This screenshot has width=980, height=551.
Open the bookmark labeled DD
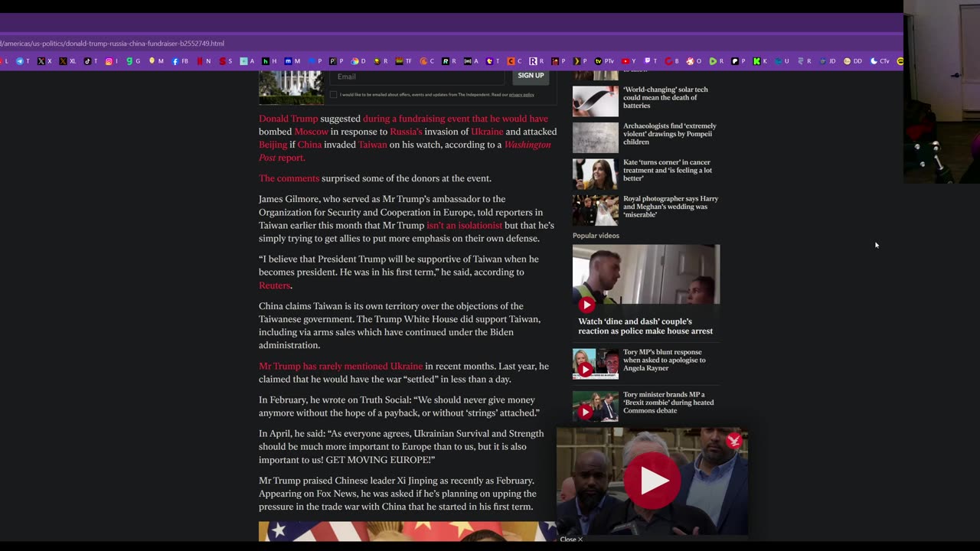click(852, 61)
